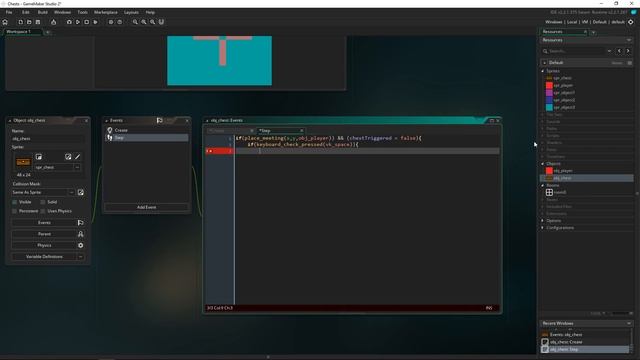Viewport: 640px width, 360px height.
Task: Edit the collision mask via its icon
Action: 81,192
